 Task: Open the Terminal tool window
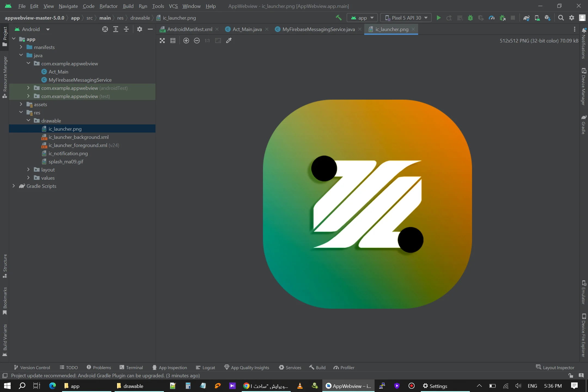point(131,367)
